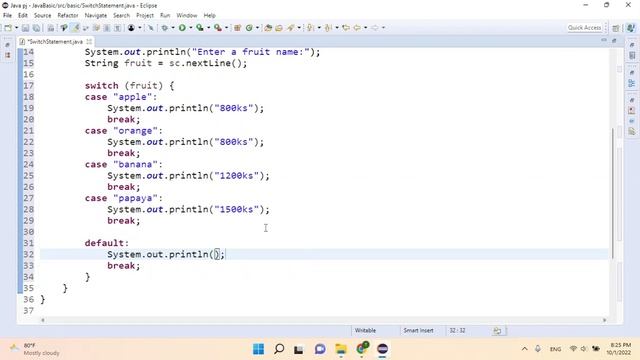Open the External Tools dropdown arrow
The image size is (640, 360).
pos(226,28)
